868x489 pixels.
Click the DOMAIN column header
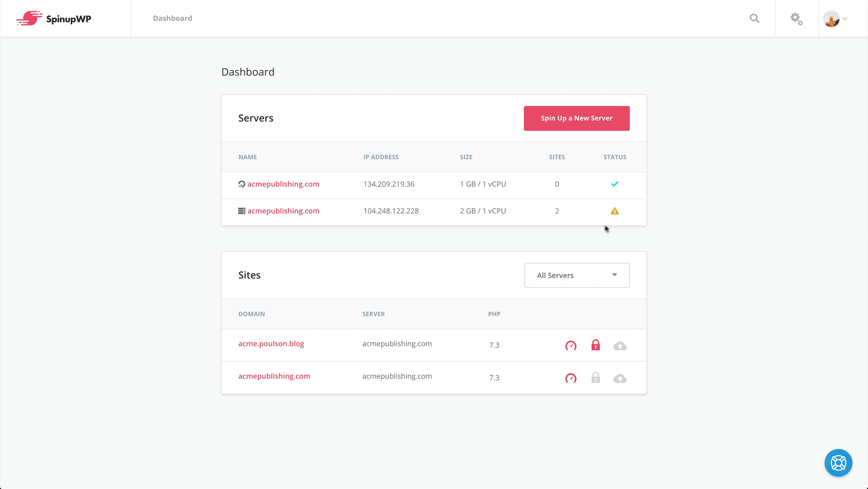coord(252,314)
